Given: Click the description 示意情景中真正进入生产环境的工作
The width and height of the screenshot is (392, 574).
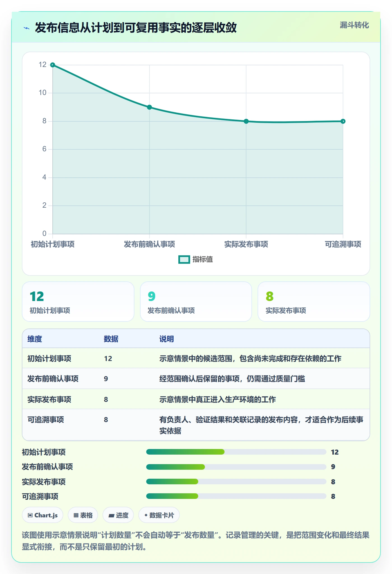Looking at the screenshot, I should pyautogui.click(x=218, y=399).
